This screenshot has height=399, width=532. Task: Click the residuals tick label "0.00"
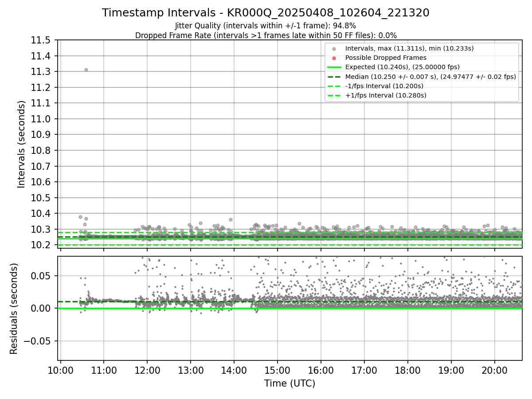(x=40, y=309)
